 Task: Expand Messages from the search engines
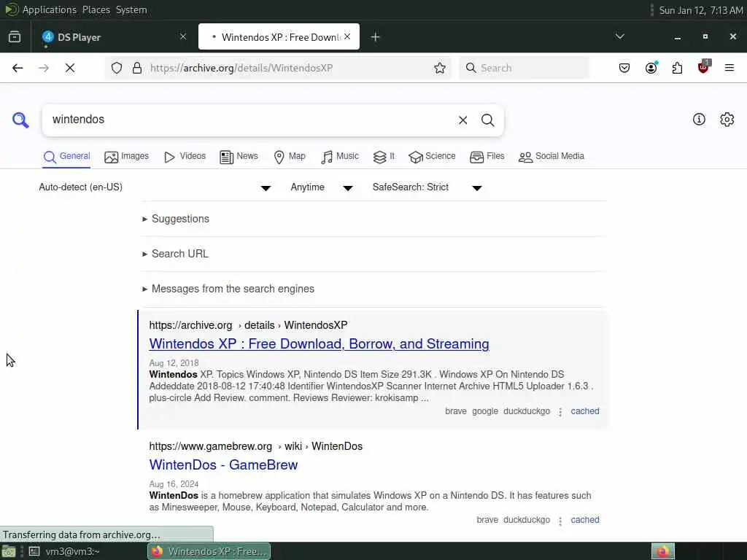228,289
